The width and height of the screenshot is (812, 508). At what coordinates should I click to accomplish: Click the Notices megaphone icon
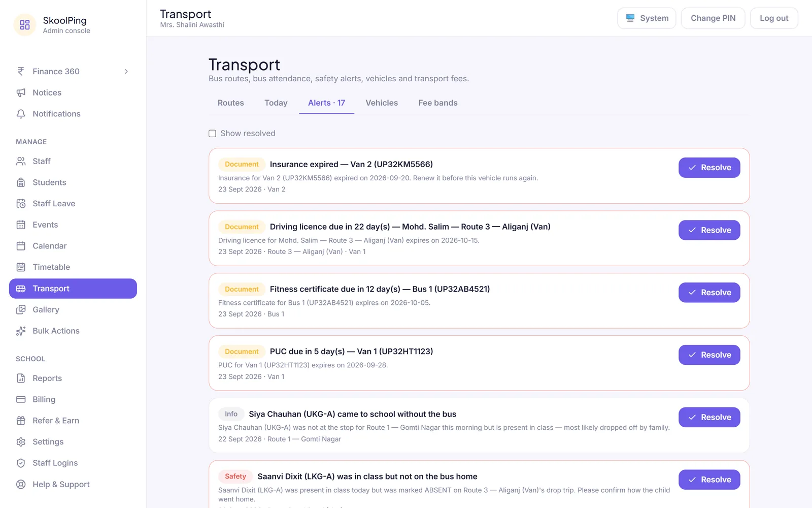pos(21,92)
